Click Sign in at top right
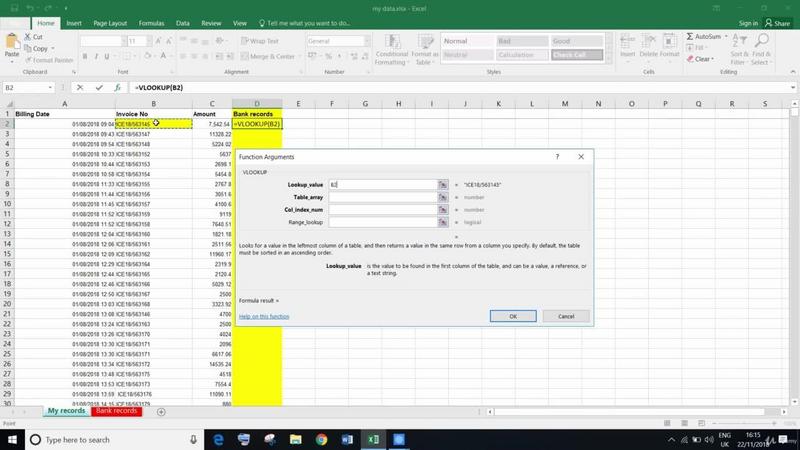The width and height of the screenshot is (800, 450). [x=748, y=23]
